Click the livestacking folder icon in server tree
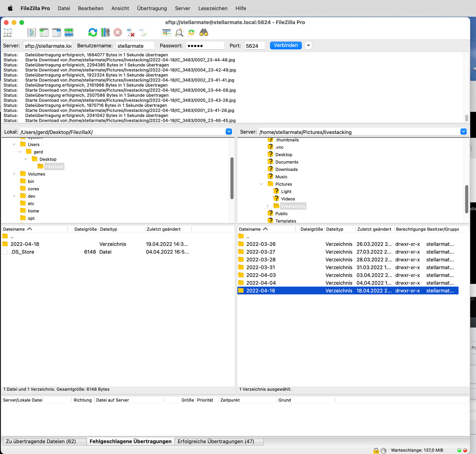This screenshot has width=476, height=454. pyautogui.click(x=276, y=206)
